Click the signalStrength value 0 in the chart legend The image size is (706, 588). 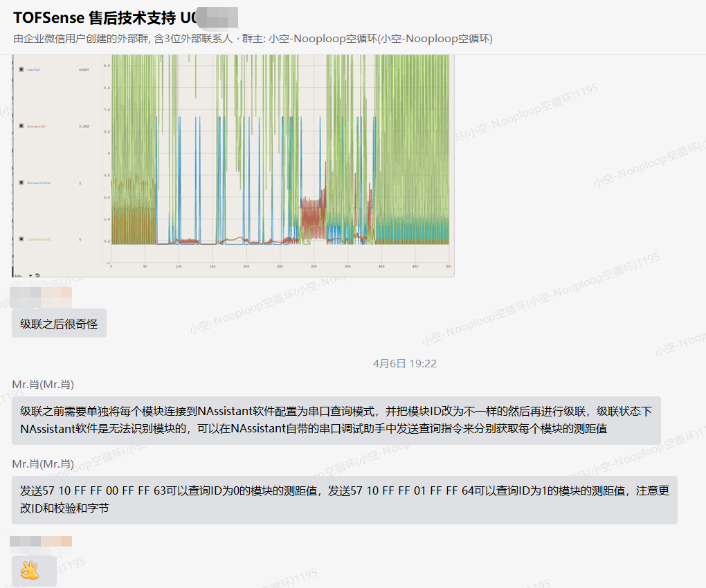[81, 239]
